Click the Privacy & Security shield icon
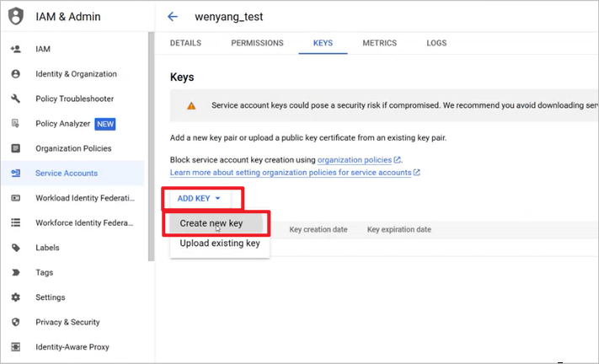The image size is (599, 364). [x=16, y=322]
